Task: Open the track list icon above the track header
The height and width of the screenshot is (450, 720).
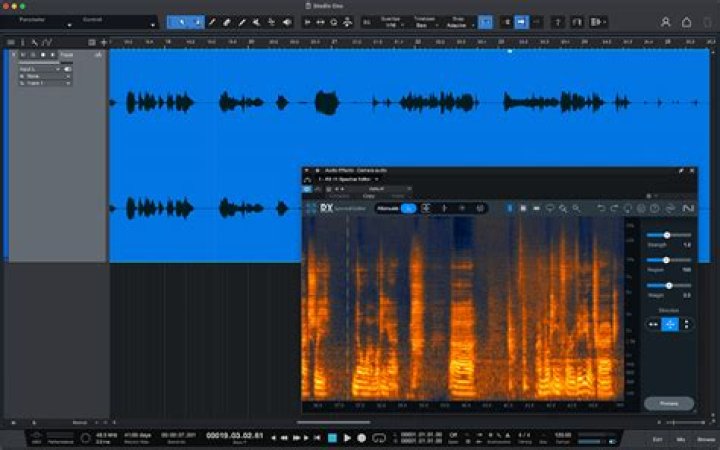Action: coord(11,42)
